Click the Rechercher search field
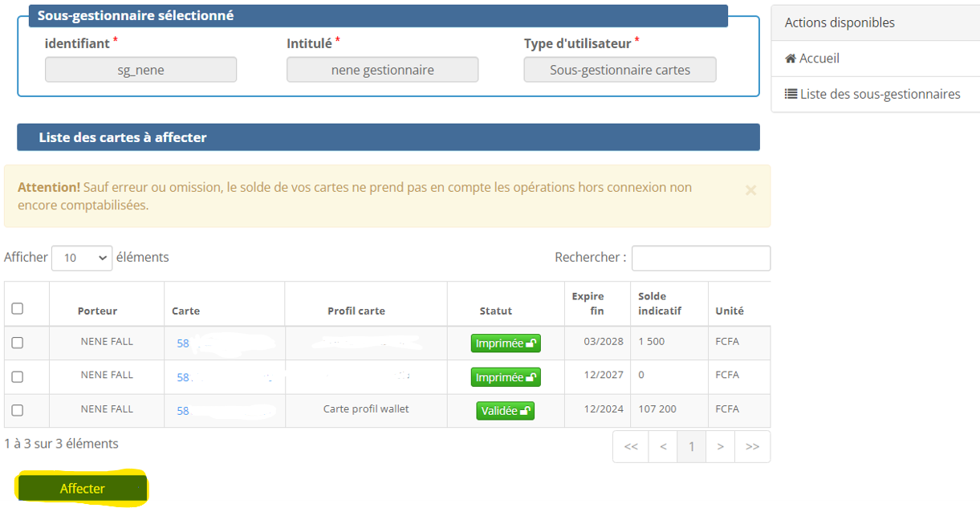This screenshot has height=508, width=980. click(701, 258)
